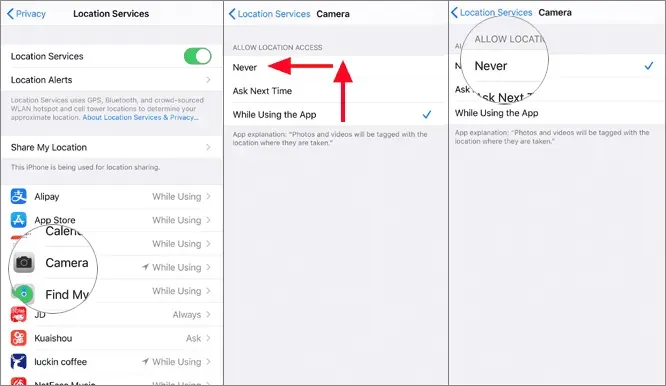Open the Alipay row

click(111, 196)
